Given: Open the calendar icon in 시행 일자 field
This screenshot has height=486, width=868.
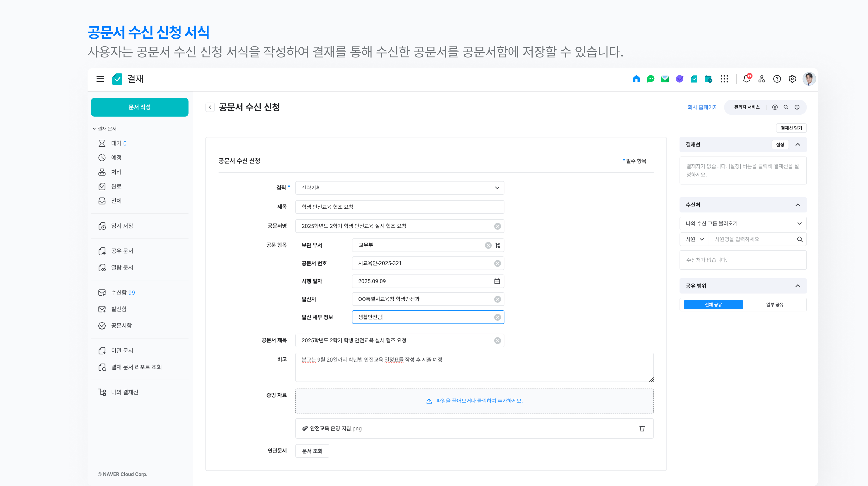Looking at the screenshot, I should (x=497, y=281).
